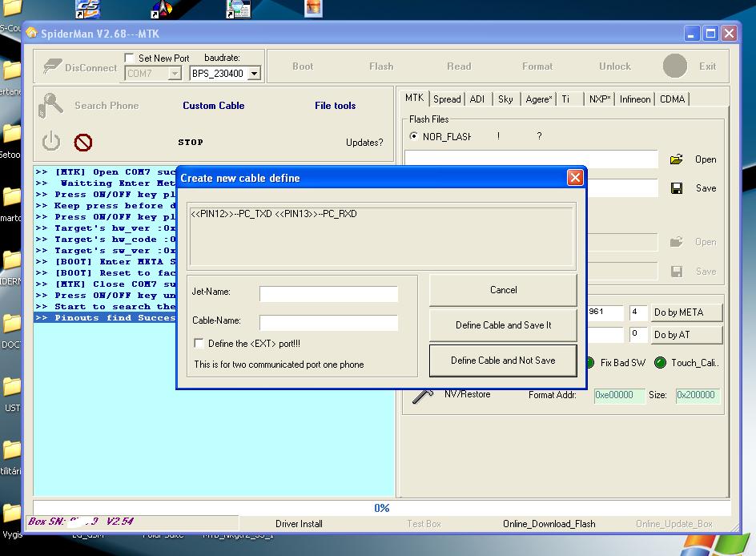Click the Flash file path input field
756x556 pixels.
[x=531, y=159]
